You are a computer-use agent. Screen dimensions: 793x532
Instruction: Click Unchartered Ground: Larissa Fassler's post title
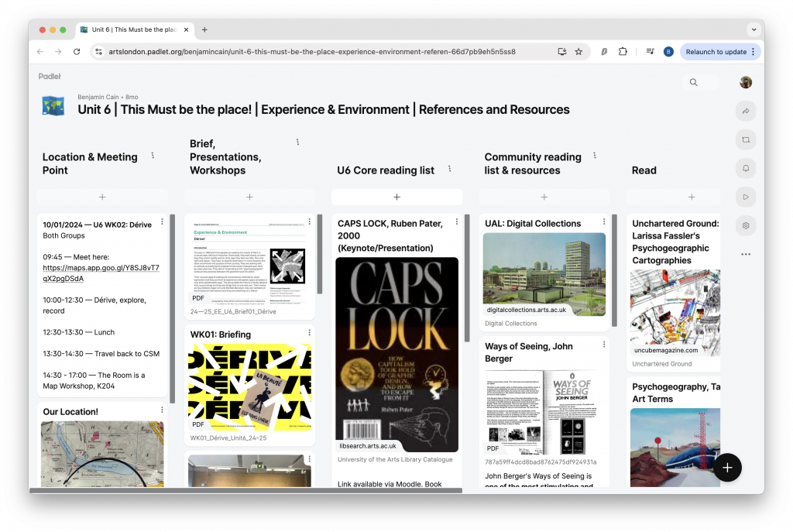[x=675, y=242]
